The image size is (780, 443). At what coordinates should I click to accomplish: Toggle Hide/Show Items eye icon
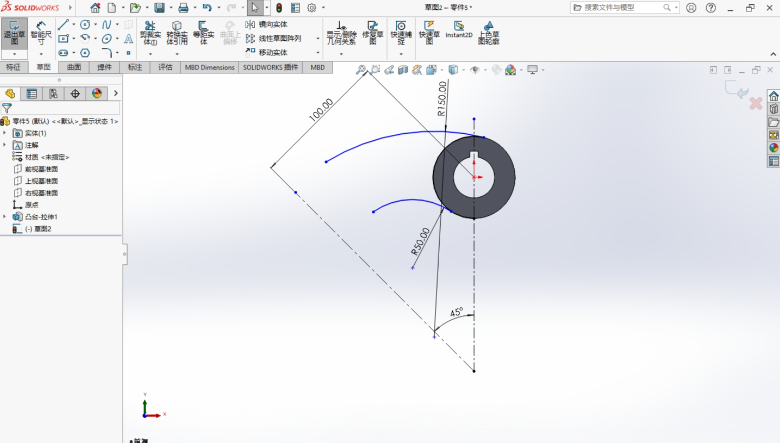[475, 70]
